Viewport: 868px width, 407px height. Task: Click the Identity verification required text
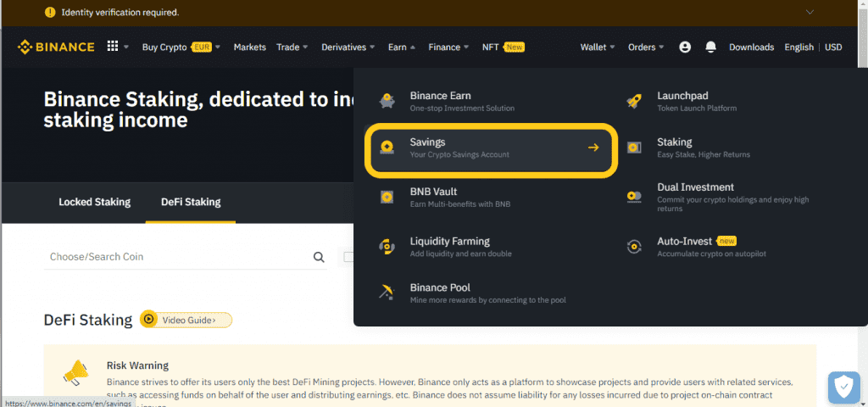pyautogui.click(x=120, y=12)
